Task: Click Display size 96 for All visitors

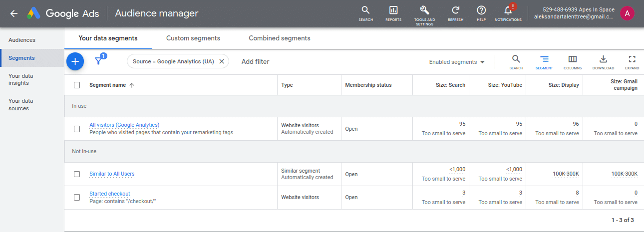Action: tap(576, 124)
